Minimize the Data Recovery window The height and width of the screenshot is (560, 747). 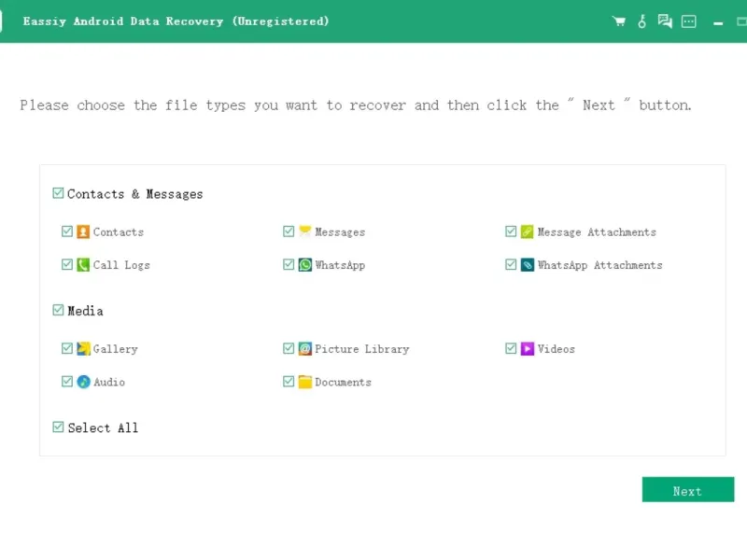(717, 21)
